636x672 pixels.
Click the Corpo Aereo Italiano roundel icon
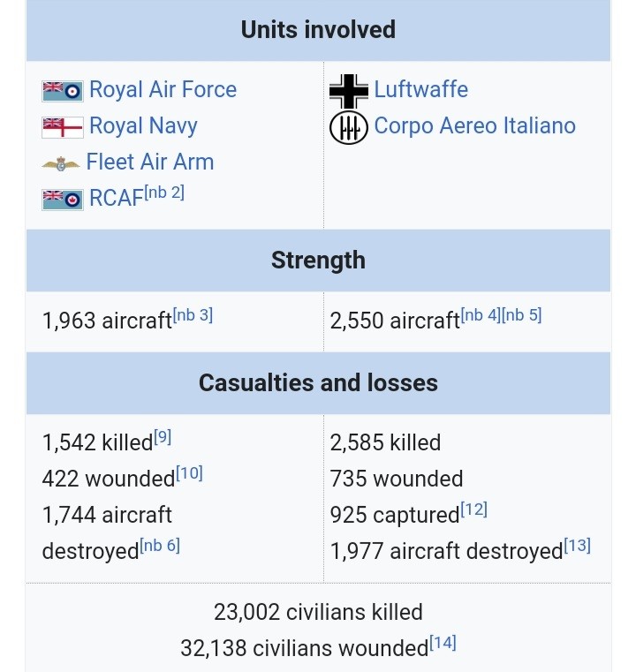click(x=348, y=127)
